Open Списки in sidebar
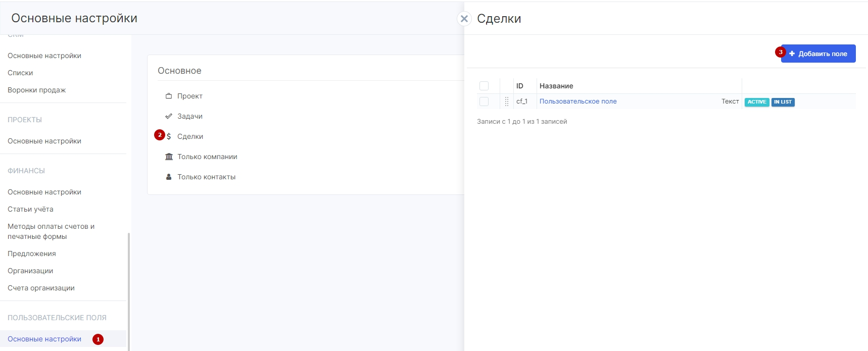The image size is (868, 351). coord(20,73)
